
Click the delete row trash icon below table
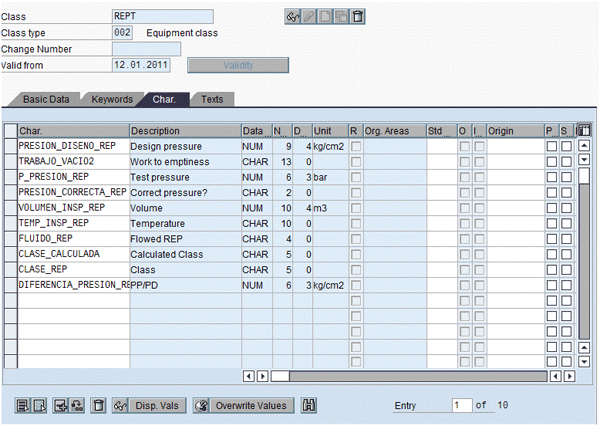coord(98,405)
